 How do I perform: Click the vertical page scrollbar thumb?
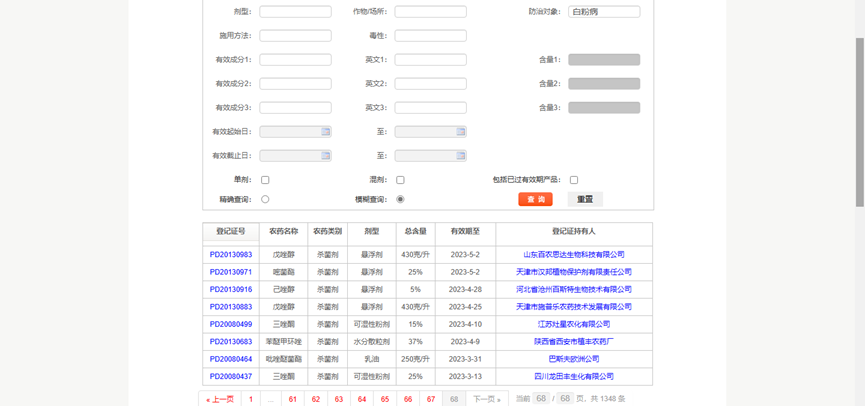click(x=859, y=122)
